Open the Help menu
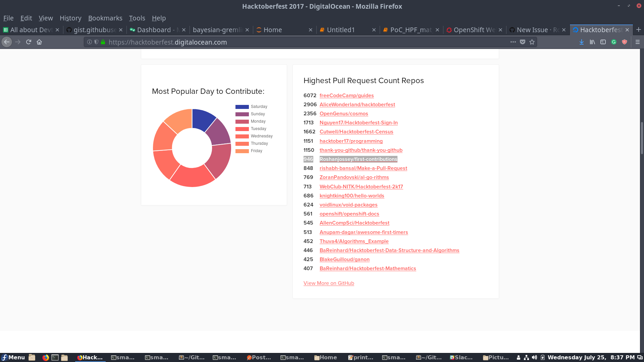The image size is (644, 362). [159, 18]
